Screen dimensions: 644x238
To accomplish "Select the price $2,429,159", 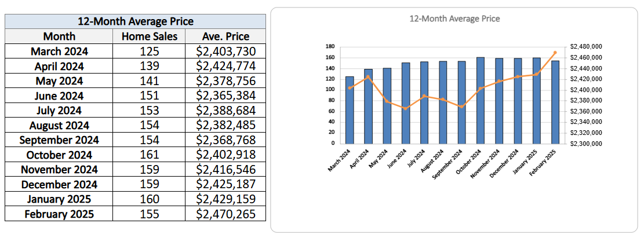I will click(226, 199).
